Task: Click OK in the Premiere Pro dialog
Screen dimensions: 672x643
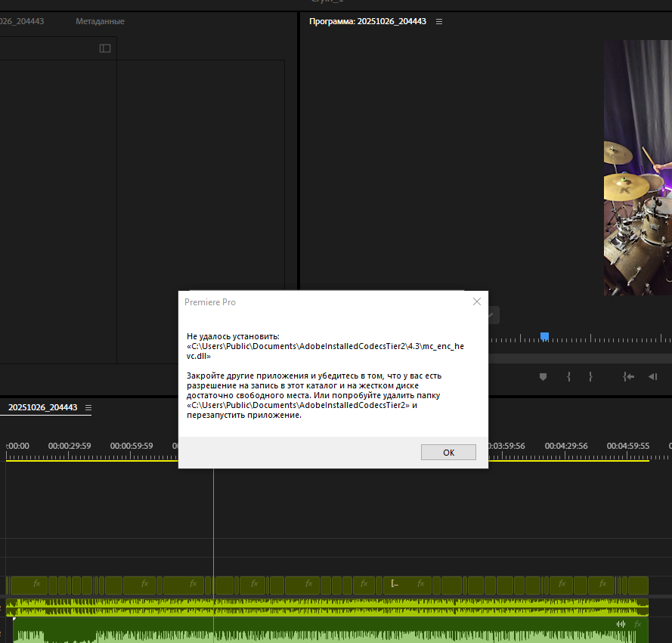Action: point(448,452)
